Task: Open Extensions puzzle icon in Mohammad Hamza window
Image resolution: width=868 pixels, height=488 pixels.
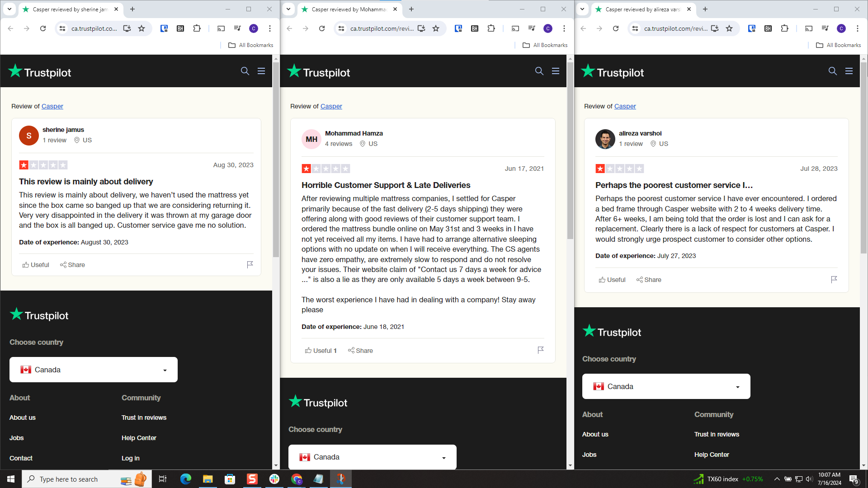Action: 491,28
